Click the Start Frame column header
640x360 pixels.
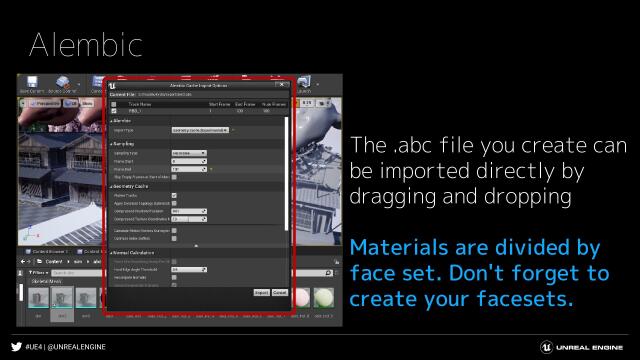[x=220, y=104]
